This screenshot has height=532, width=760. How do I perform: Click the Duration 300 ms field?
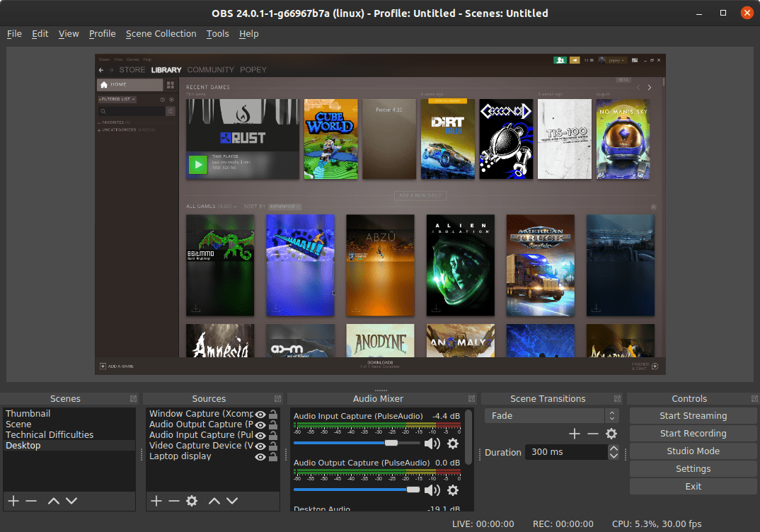click(x=567, y=452)
